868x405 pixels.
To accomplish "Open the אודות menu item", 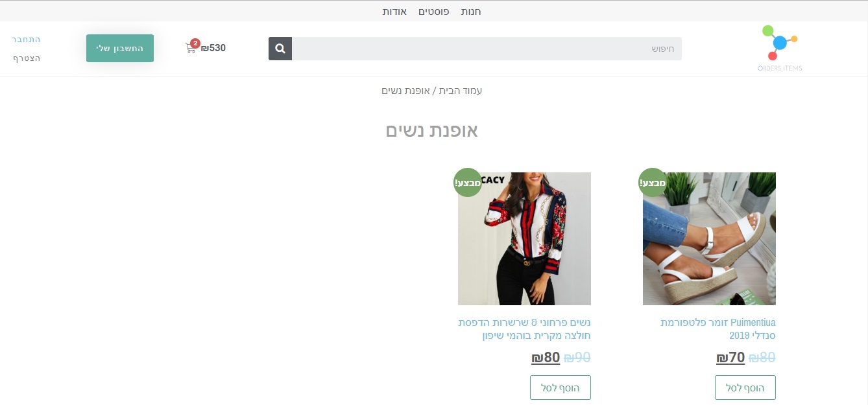I will pyautogui.click(x=394, y=12).
